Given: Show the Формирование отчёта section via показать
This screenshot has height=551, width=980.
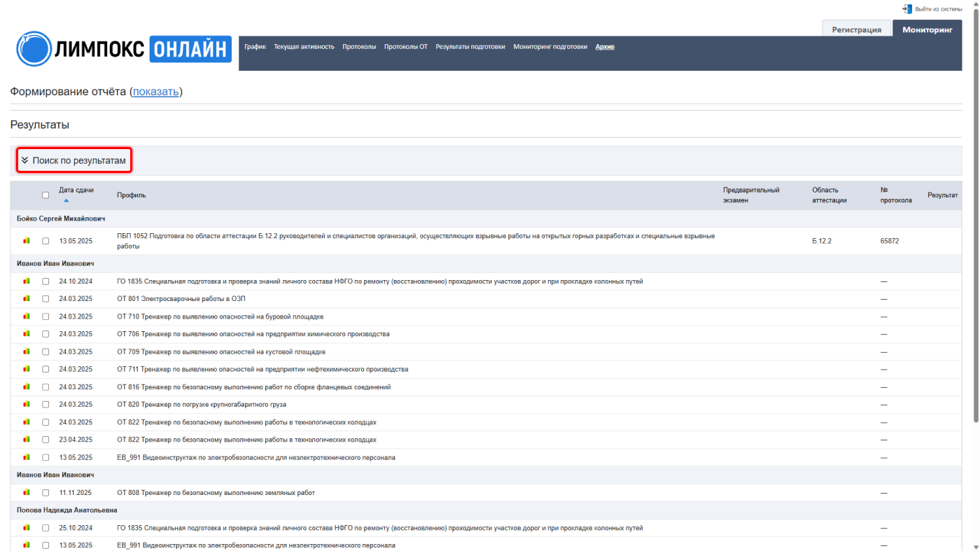Looking at the screenshot, I should (156, 92).
